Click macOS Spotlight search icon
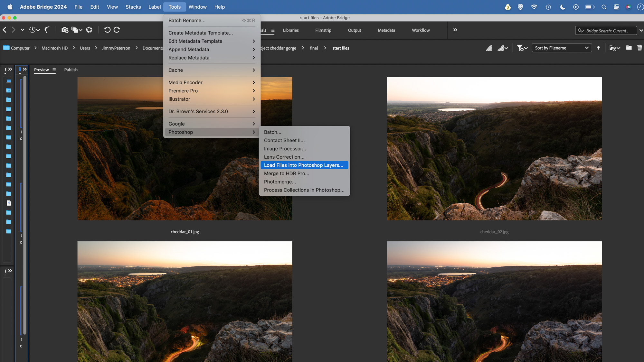This screenshot has width=644, height=362. 604,7
